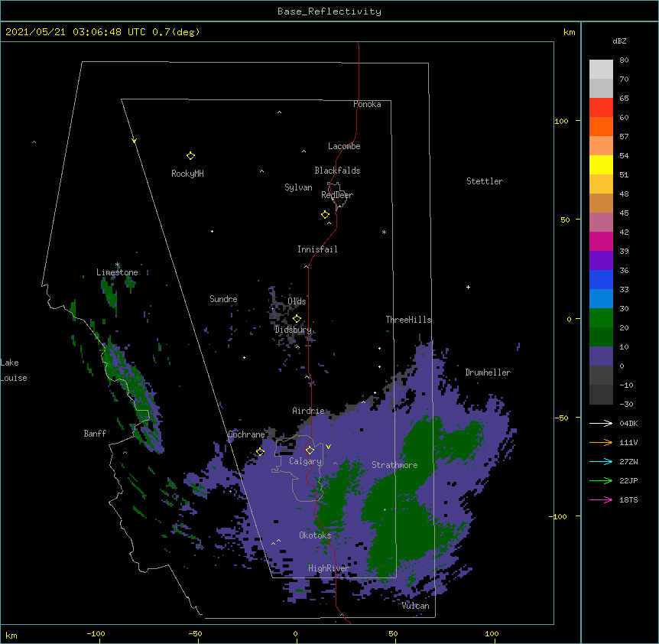Click the RockyMH label
This screenshot has height=644, width=659.
coord(187,174)
